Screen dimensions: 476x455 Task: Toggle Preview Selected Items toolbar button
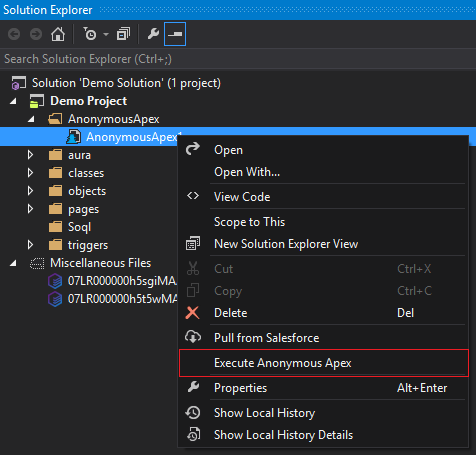175,34
